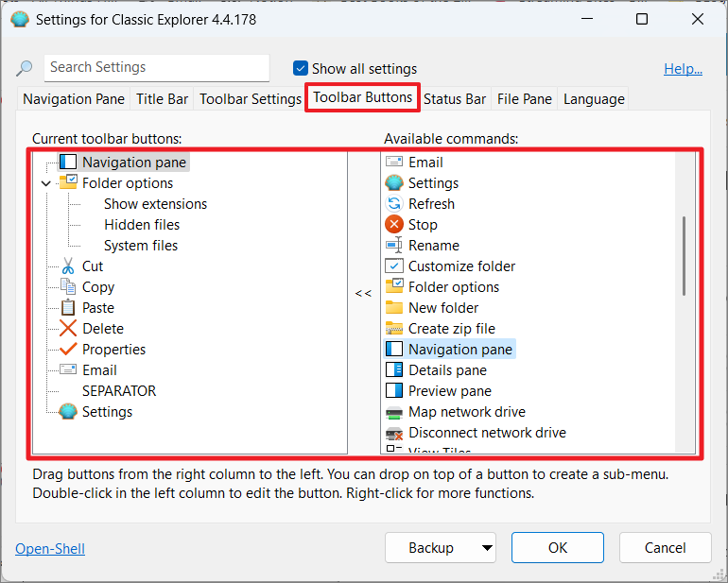The height and width of the screenshot is (583, 728).
Task: Click the Folder options icon in current toolbar list
Action: click(x=68, y=182)
